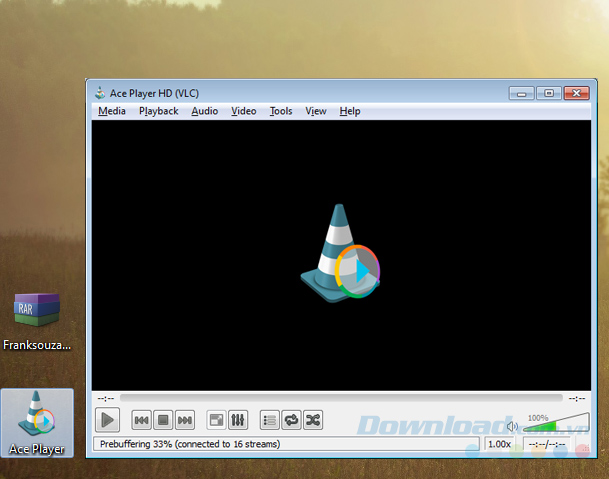Toggle random shuffle playback
Viewport: 609px width, 479px height.
[313, 420]
